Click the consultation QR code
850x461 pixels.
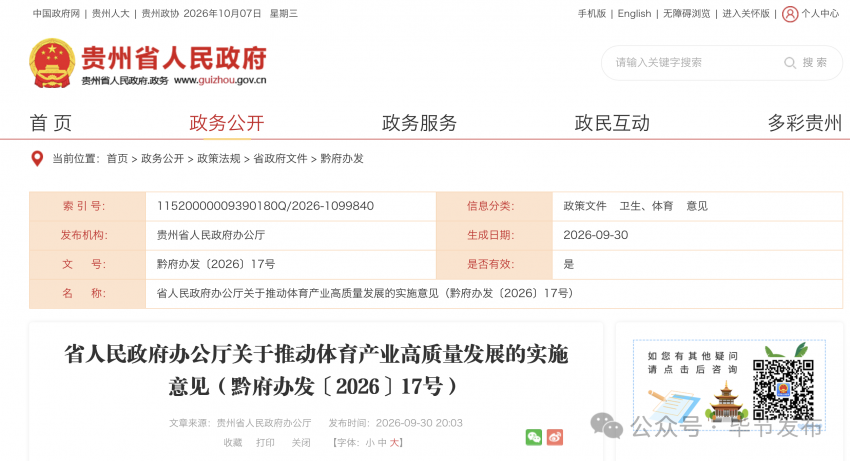pos(783,390)
